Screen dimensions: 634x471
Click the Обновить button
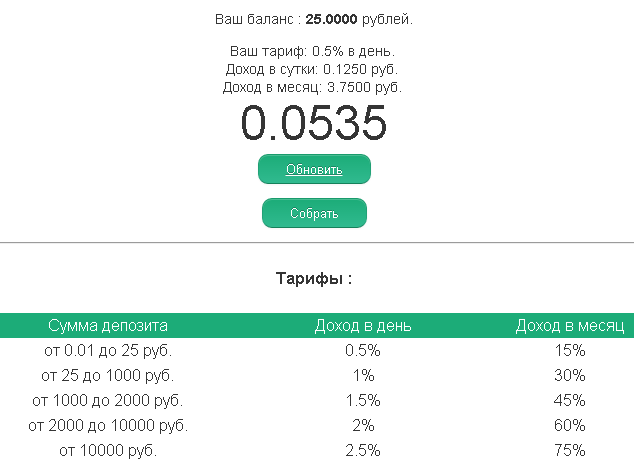point(314,169)
